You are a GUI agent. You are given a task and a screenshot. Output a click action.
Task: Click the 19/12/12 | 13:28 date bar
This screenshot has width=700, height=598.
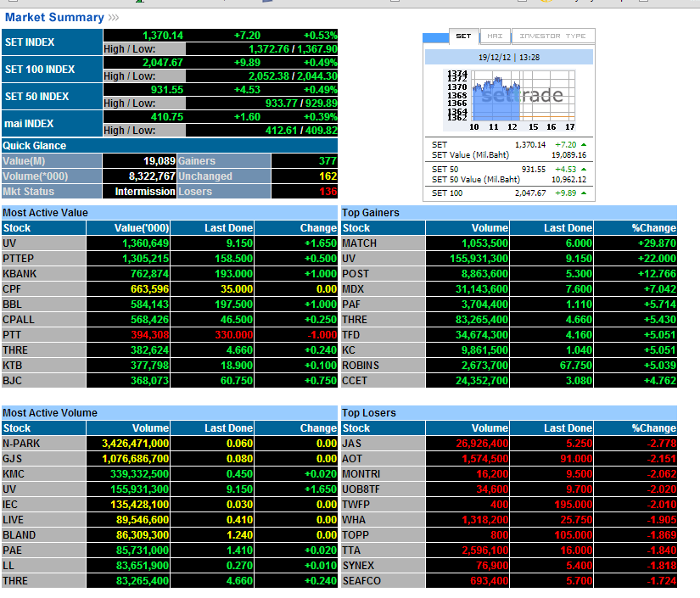tap(509, 57)
